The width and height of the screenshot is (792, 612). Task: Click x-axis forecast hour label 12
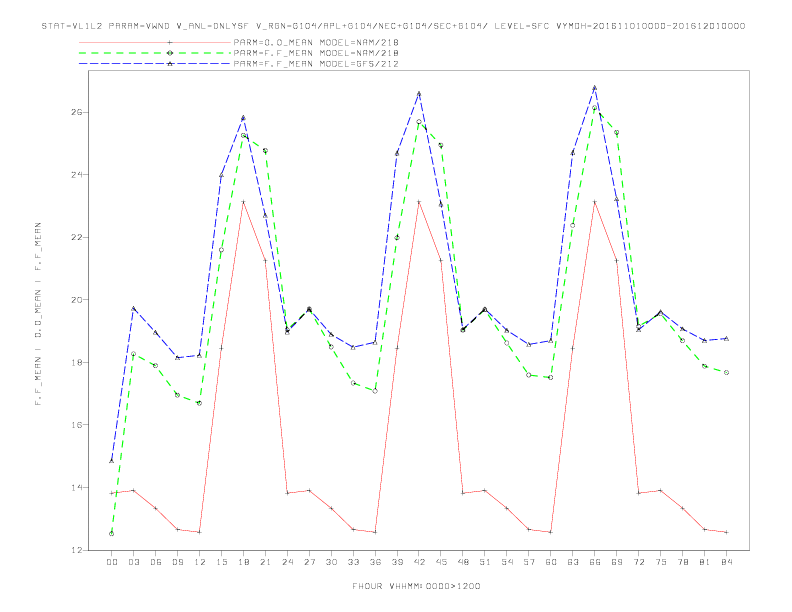[x=200, y=562]
